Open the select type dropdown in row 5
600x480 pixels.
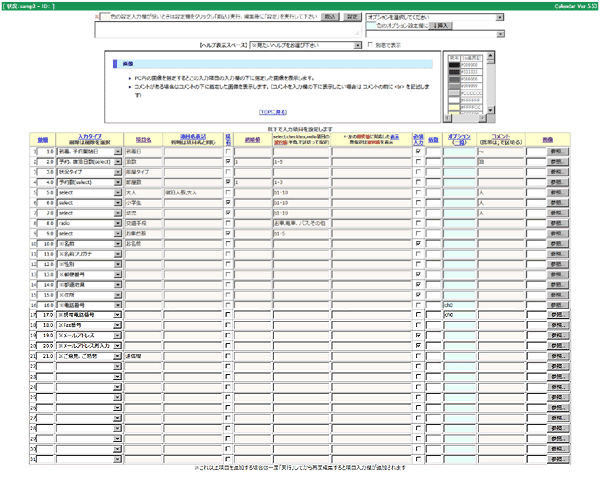click(x=89, y=193)
